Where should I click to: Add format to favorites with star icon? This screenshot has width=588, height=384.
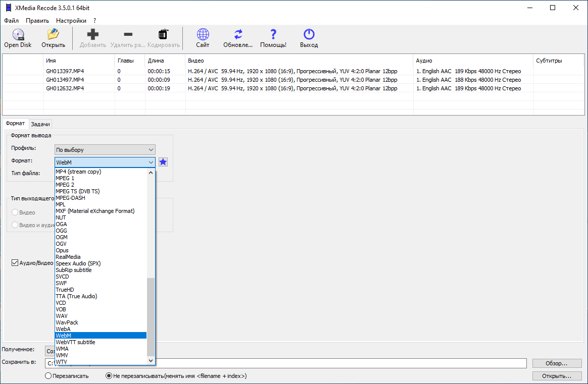click(163, 162)
